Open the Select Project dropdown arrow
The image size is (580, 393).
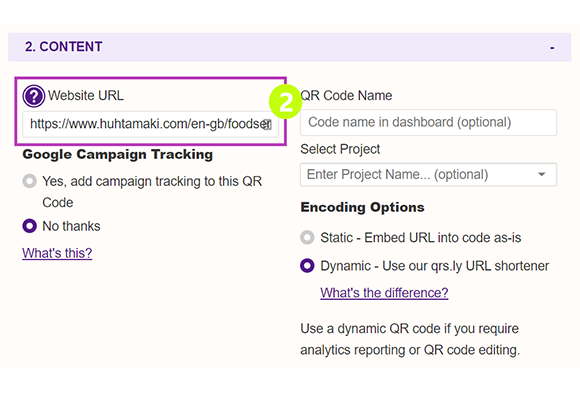coord(542,174)
